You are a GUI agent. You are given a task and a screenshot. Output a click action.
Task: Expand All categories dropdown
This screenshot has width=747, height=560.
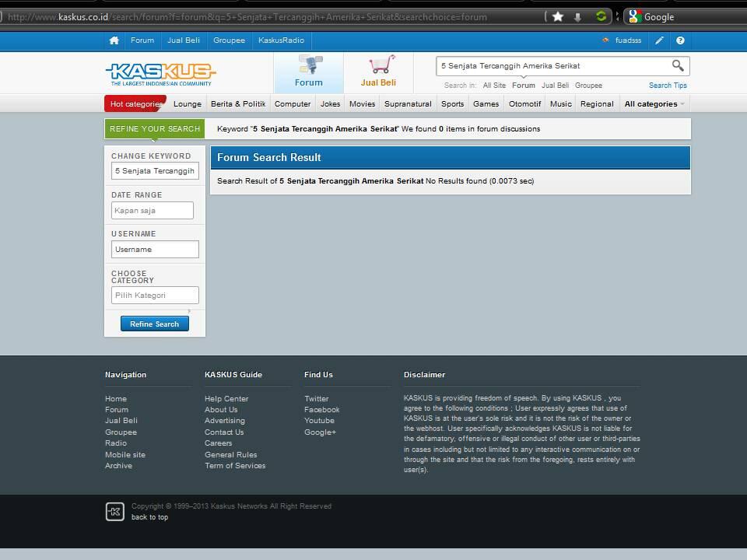pyautogui.click(x=654, y=103)
